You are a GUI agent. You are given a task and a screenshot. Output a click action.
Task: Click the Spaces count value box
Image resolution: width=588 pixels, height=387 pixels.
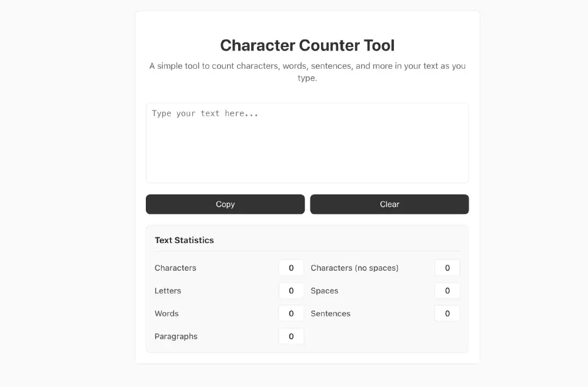pyautogui.click(x=447, y=291)
